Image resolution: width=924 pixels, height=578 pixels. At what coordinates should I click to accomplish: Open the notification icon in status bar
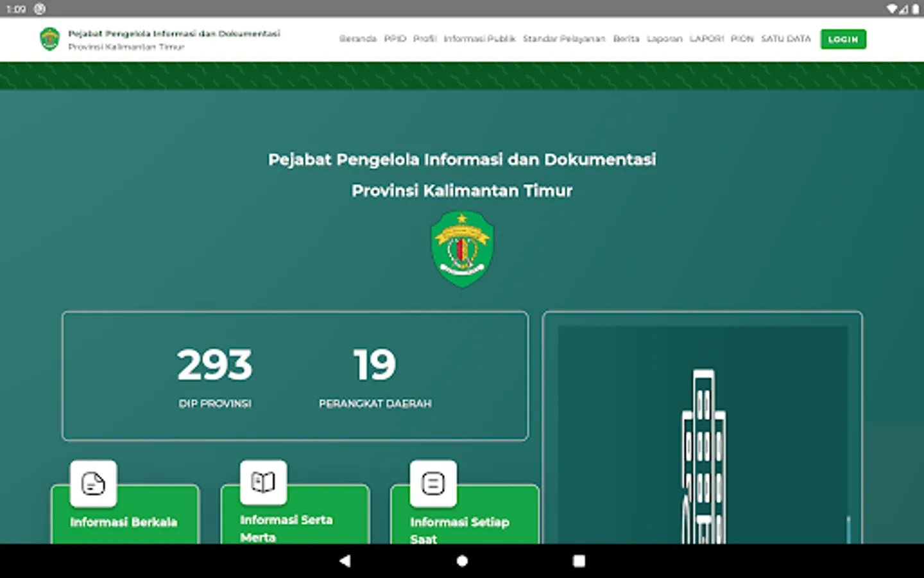coord(39,8)
